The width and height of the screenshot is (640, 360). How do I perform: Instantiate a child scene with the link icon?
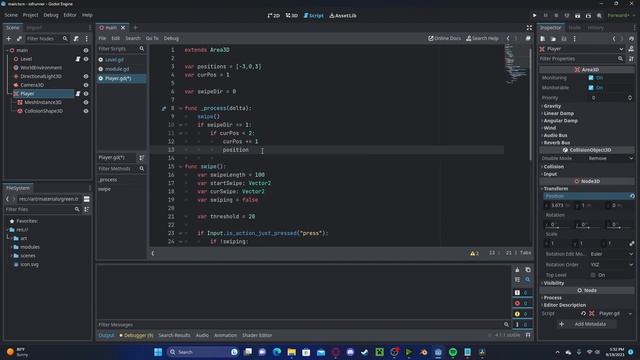(x=19, y=38)
